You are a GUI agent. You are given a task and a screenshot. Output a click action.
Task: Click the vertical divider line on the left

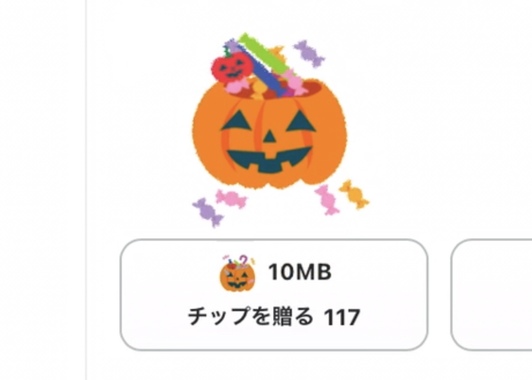click(86, 190)
